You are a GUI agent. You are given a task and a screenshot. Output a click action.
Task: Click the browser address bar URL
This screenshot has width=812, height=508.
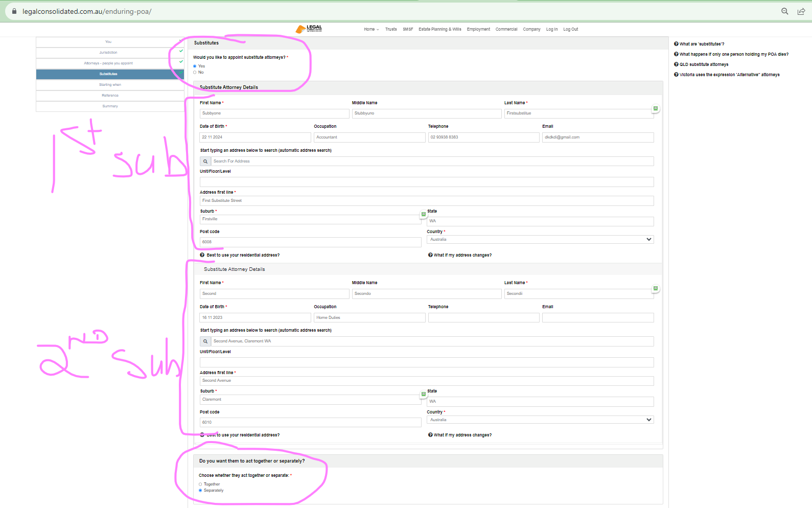pyautogui.click(x=87, y=11)
